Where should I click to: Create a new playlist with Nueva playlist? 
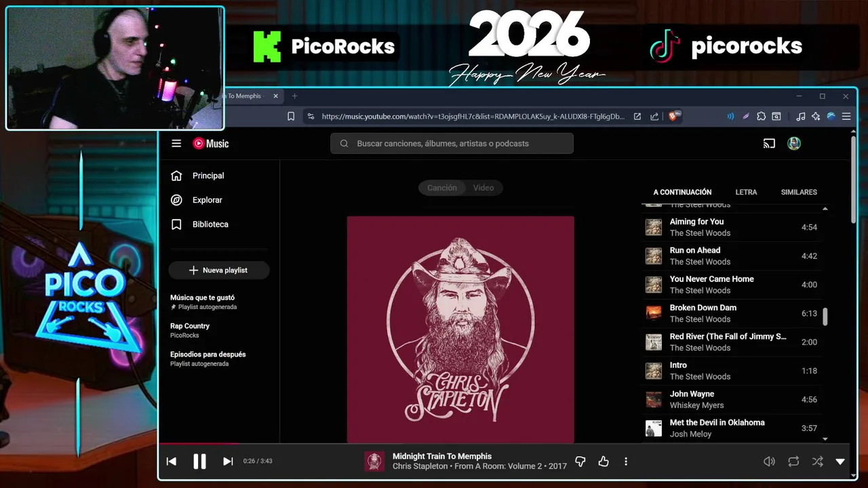(x=219, y=270)
